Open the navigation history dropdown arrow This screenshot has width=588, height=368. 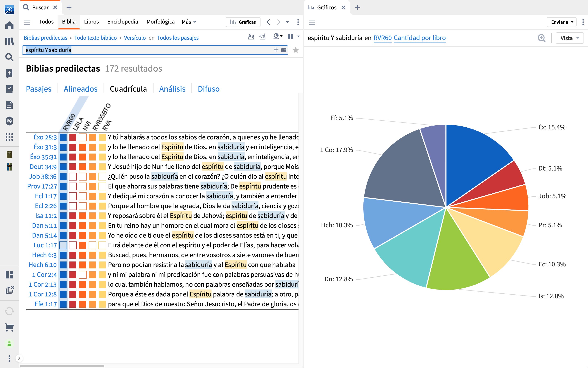click(x=287, y=22)
